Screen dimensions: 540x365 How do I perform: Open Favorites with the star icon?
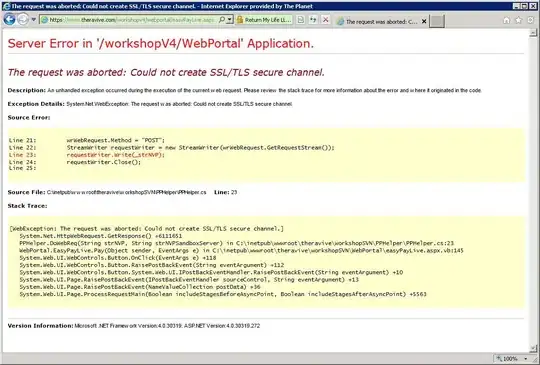(x=518, y=20)
